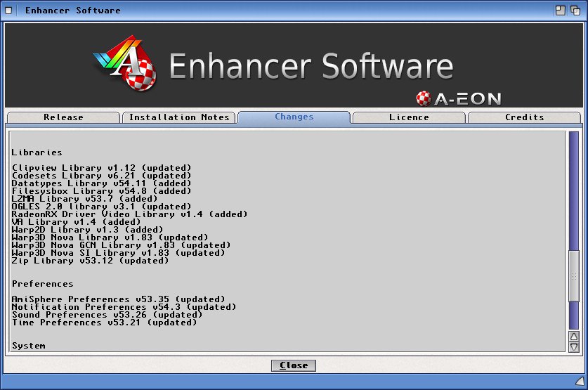588x390 pixels.
Task: Click the Enhancer Software banner title
Action: pyautogui.click(x=311, y=66)
